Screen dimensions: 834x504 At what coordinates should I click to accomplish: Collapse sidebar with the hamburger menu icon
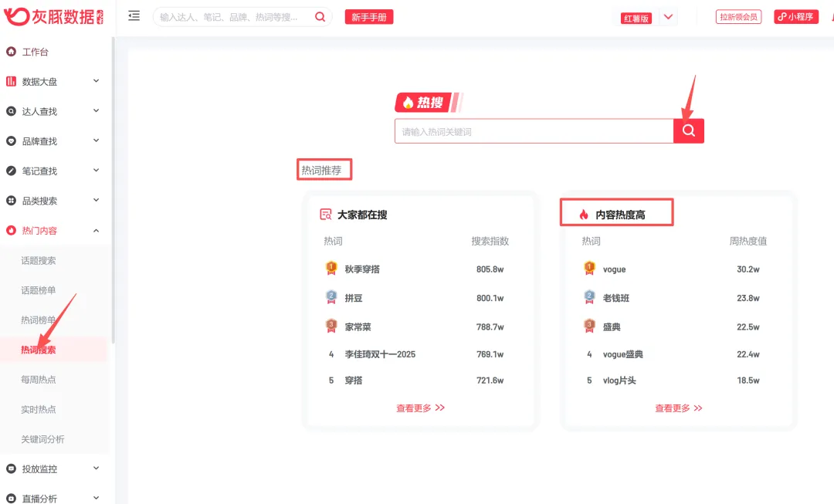coord(134,16)
